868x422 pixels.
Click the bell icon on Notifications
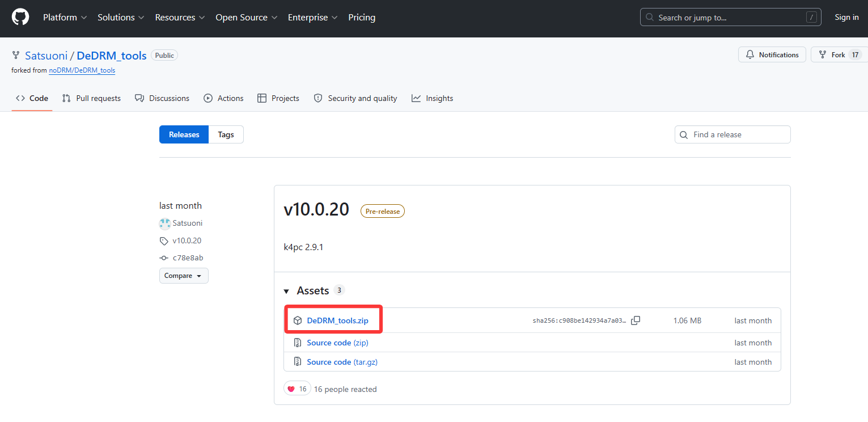coord(750,55)
